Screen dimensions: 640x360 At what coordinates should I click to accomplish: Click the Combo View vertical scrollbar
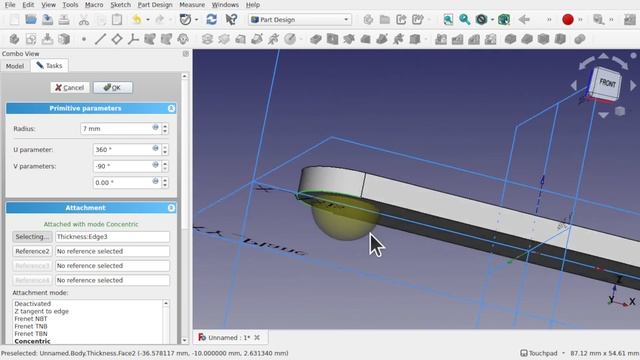[x=184, y=209]
